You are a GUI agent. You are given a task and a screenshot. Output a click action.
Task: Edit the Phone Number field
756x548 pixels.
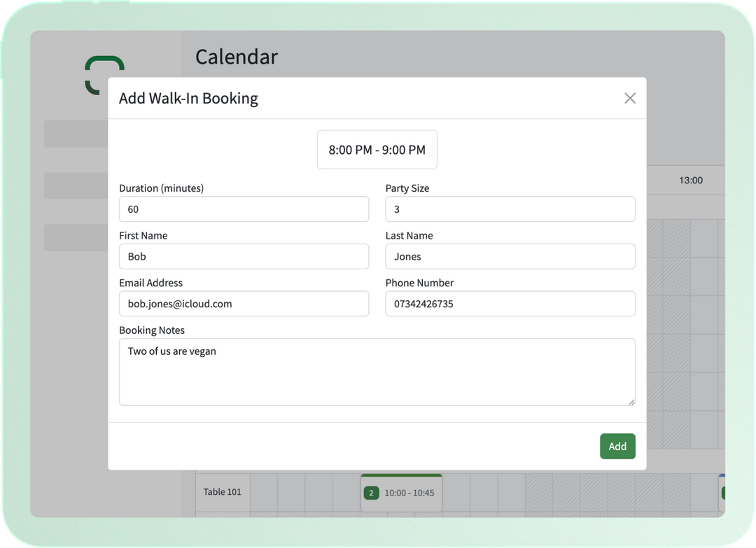tap(510, 303)
